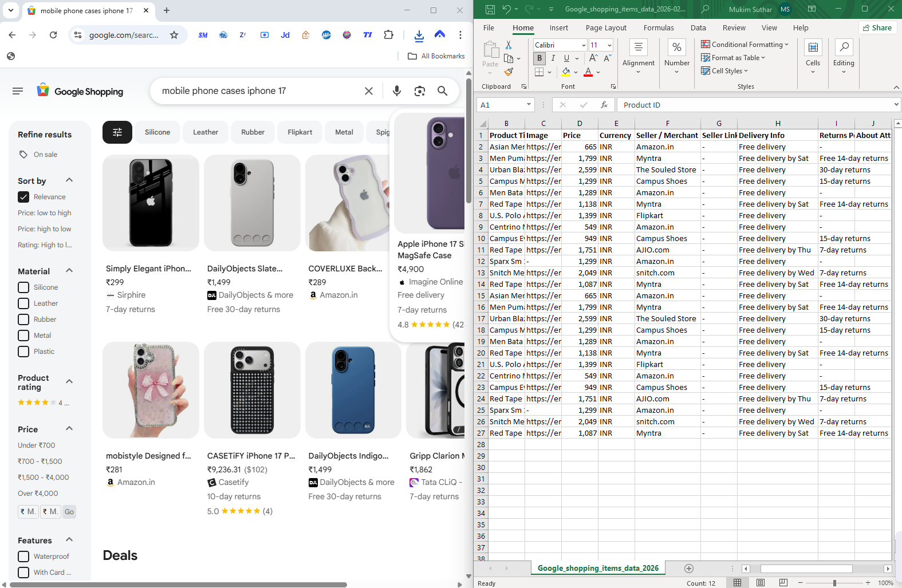The image size is (902, 588).
Task: Click the Borders icon in Font group
Action: pyautogui.click(x=539, y=72)
